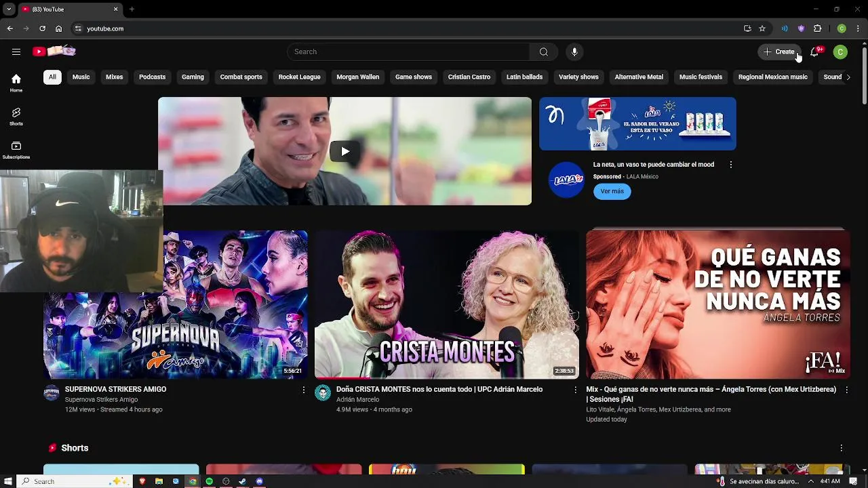
Task: Open Spotify from the taskbar
Action: click(209, 481)
